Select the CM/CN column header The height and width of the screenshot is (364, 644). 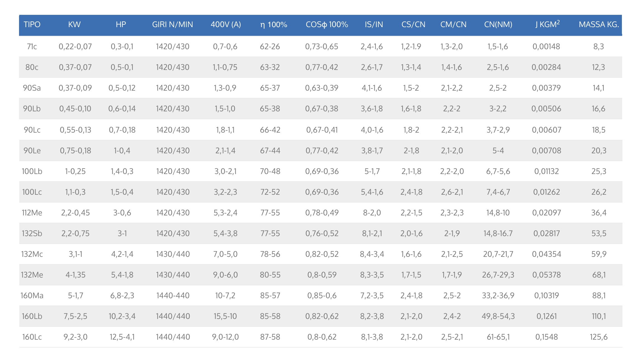453,25
